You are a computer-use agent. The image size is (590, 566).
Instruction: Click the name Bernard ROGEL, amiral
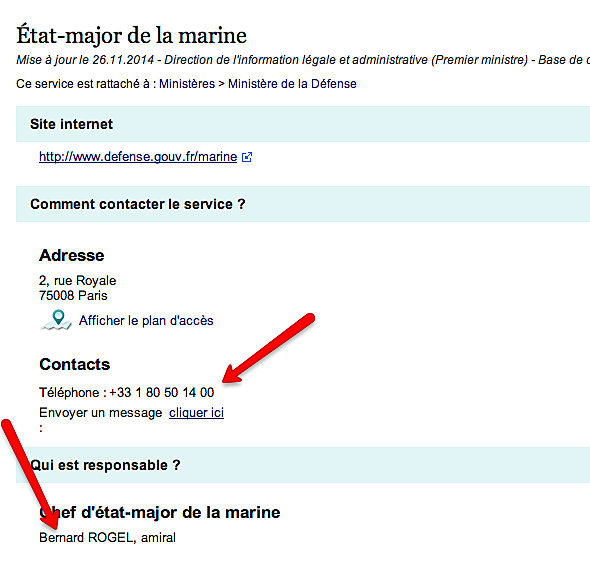107,537
